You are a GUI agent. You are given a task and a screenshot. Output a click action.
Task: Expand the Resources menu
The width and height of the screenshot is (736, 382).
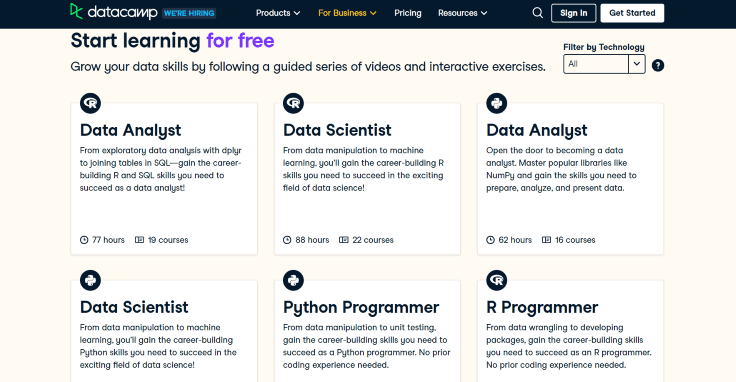point(463,13)
